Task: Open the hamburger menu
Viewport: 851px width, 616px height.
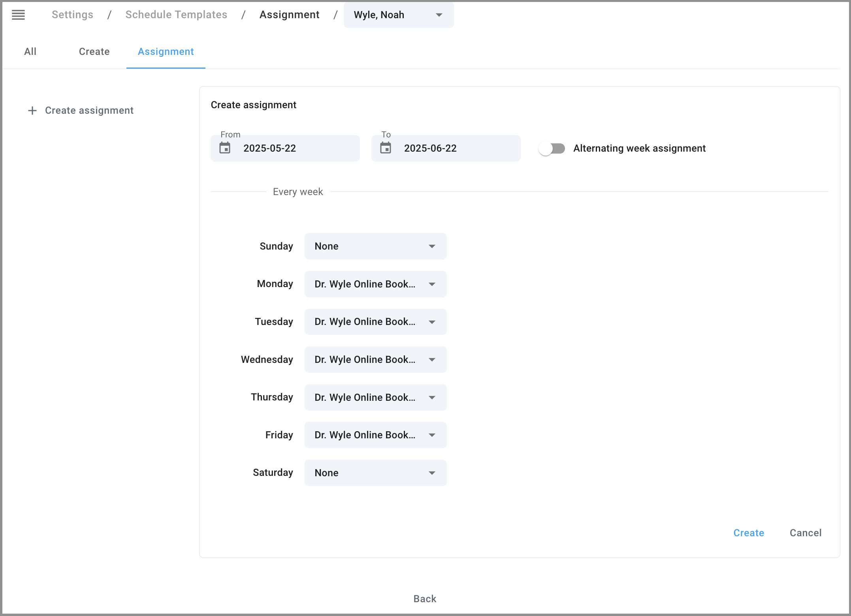Action: point(18,15)
